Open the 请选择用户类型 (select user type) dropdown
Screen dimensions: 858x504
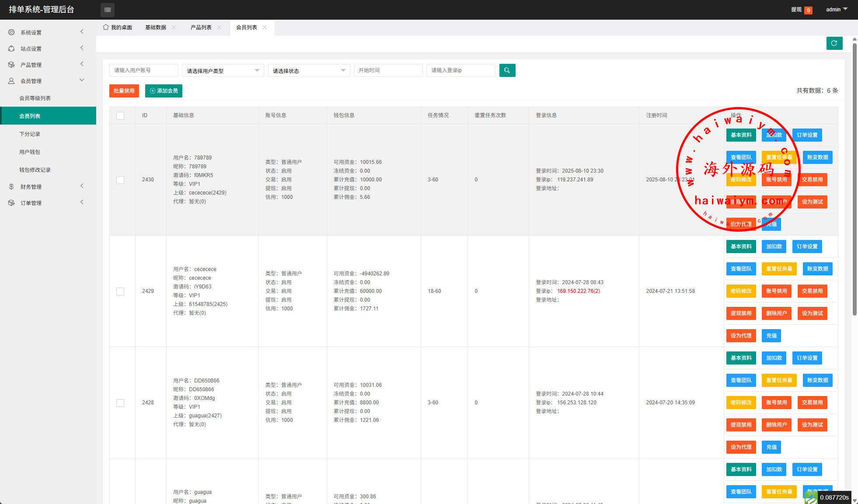coord(223,71)
